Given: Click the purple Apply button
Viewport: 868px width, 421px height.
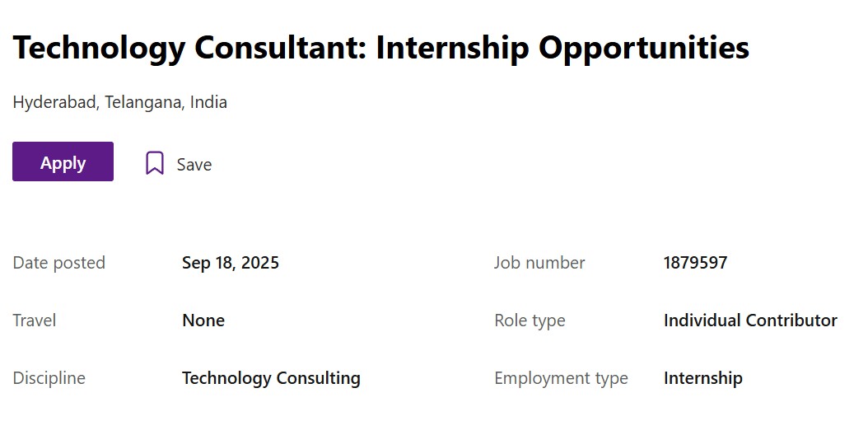Looking at the screenshot, I should [x=63, y=162].
